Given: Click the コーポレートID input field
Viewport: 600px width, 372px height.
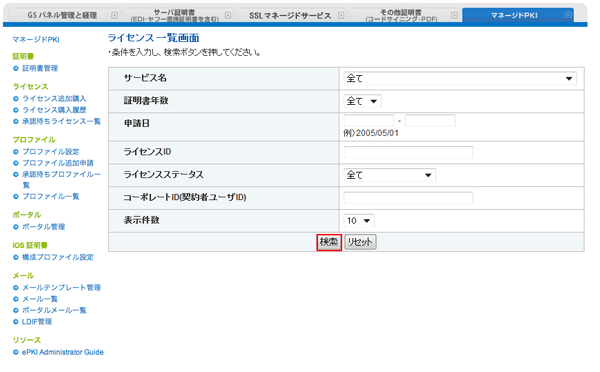Looking at the screenshot, I should pyautogui.click(x=408, y=198).
